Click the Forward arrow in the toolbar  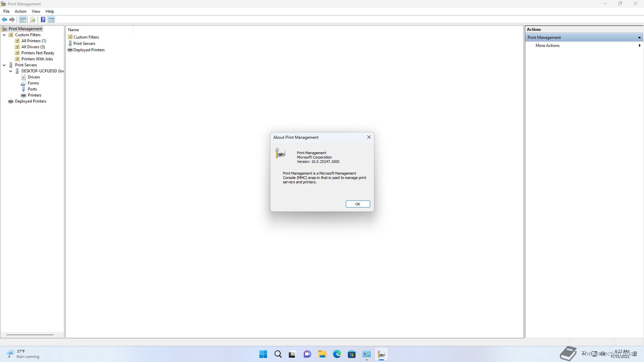pyautogui.click(x=12, y=19)
